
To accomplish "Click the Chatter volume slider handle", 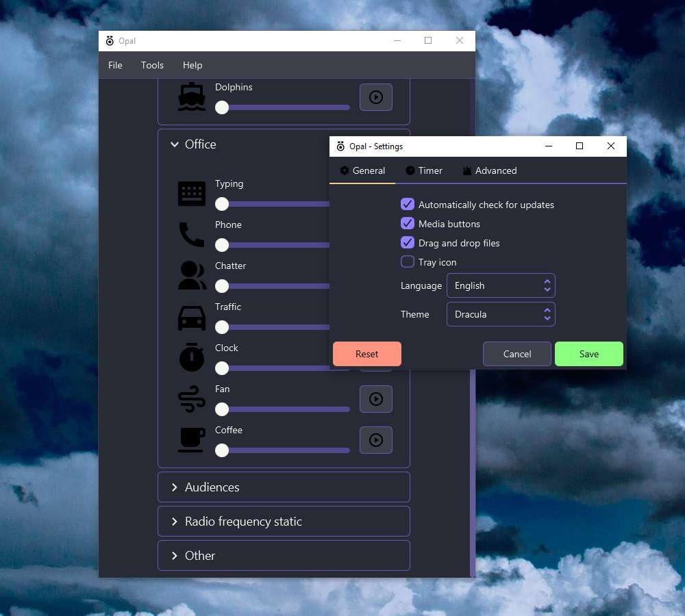I will (x=222, y=286).
